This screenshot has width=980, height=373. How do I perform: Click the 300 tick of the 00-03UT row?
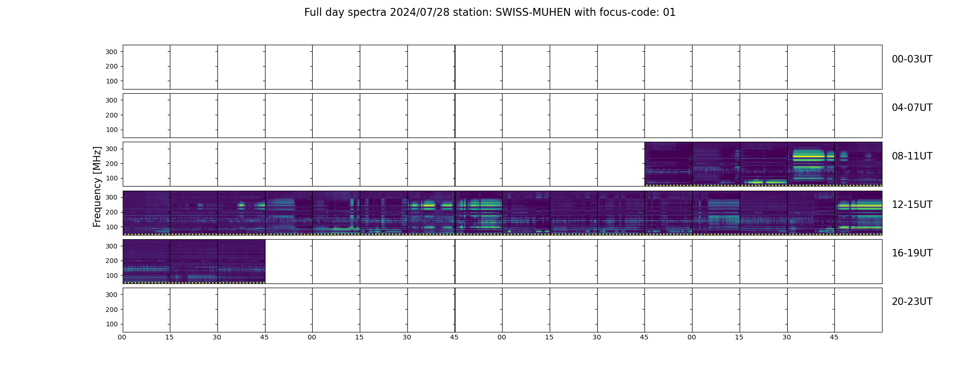click(x=112, y=52)
